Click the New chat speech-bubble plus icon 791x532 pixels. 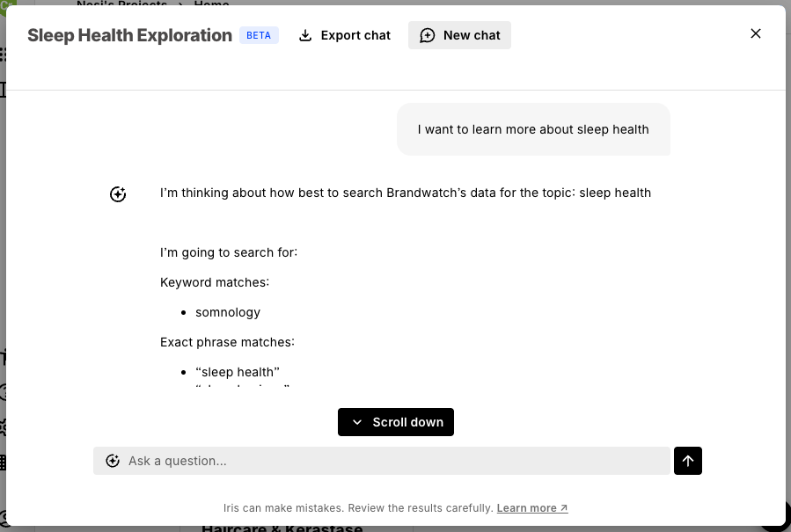[x=428, y=35]
